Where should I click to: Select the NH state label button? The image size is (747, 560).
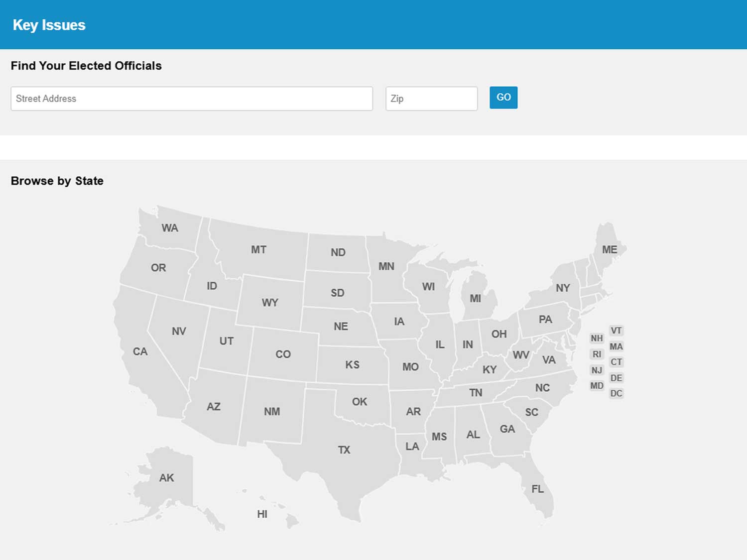[x=597, y=338]
